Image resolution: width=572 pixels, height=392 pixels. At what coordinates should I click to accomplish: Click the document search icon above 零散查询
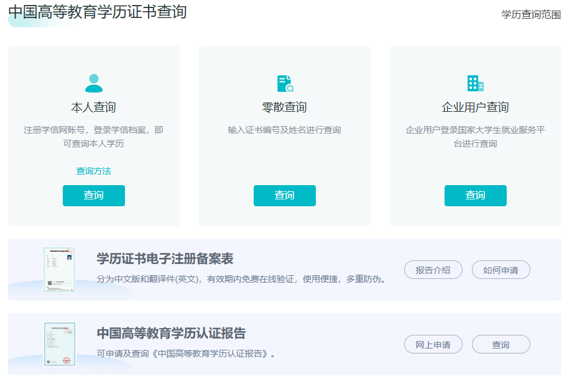(x=284, y=83)
